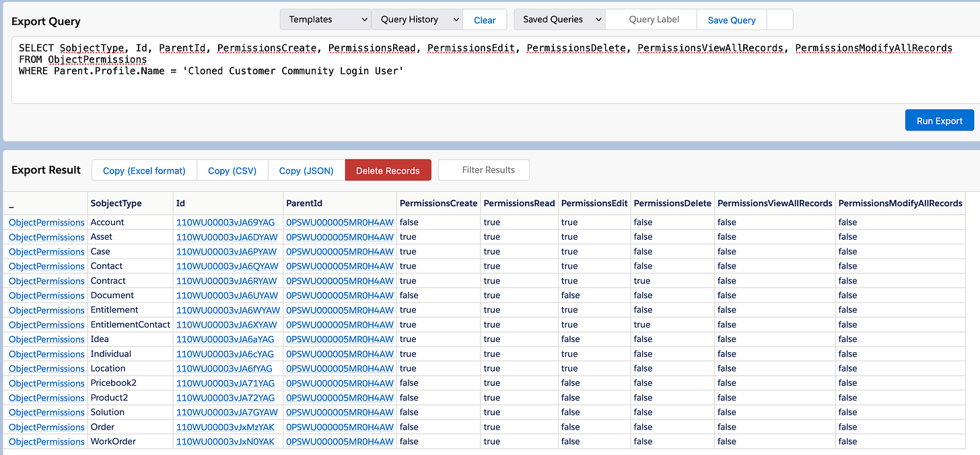
Task: Open ParentId link in the Account row
Action: pos(340,222)
